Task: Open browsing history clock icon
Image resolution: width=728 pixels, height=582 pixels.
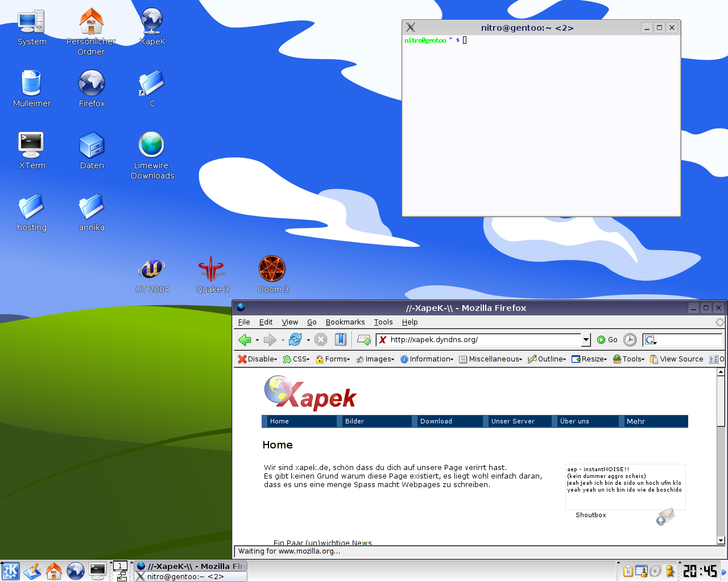Action: (630, 340)
